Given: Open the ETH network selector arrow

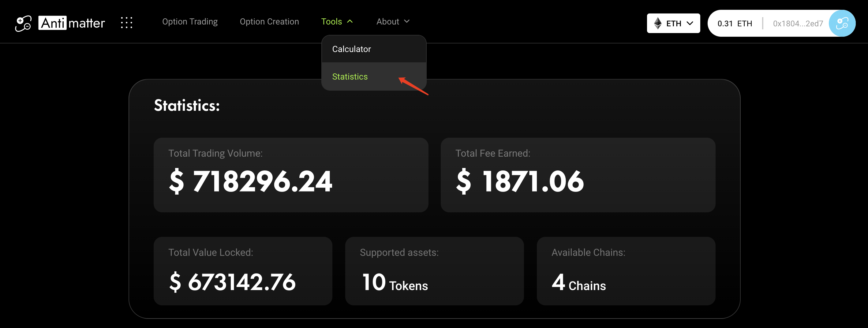Looking at the screenshot, I should (690, 23).
